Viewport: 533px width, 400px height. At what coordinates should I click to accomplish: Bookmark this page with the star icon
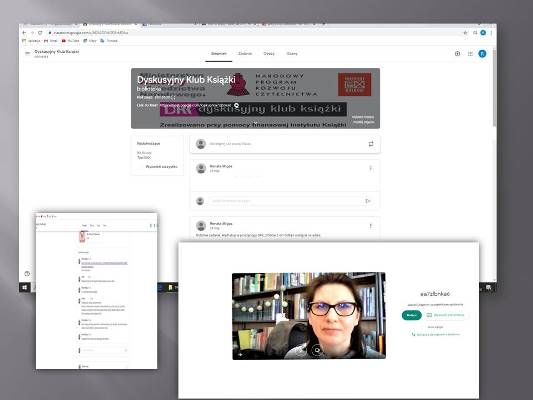[465, 33]
